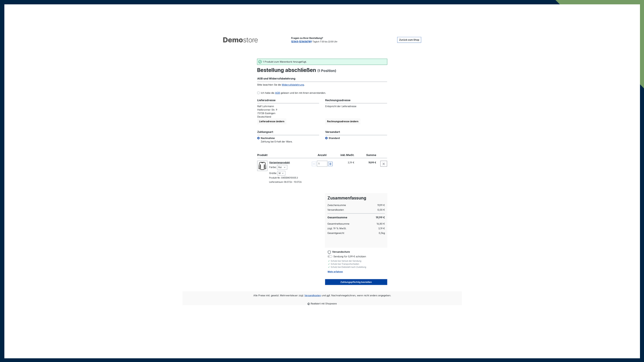Viewport: 644px width, 362px height.
Task: Tick the AGB agreement checkbox
Action: [x=259, y=93]
